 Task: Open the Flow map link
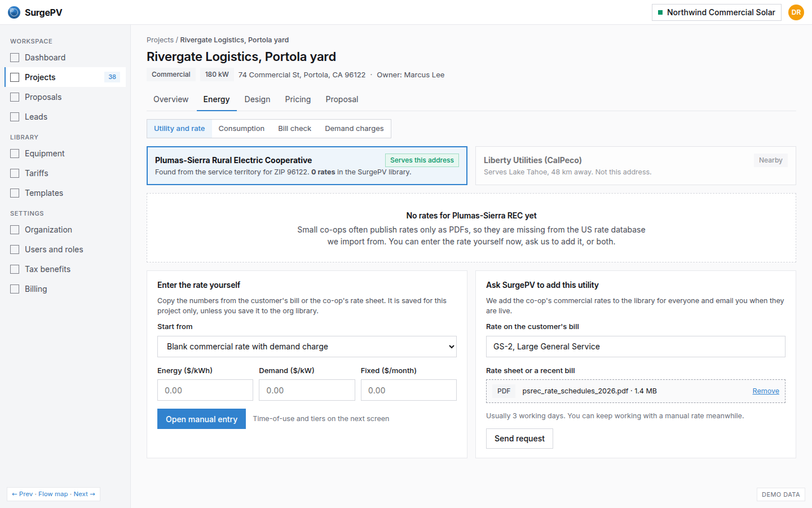point(53,494)
